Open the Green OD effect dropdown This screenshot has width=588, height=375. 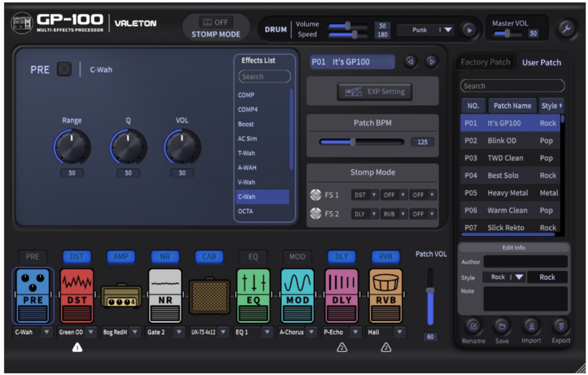coord(77,332)
